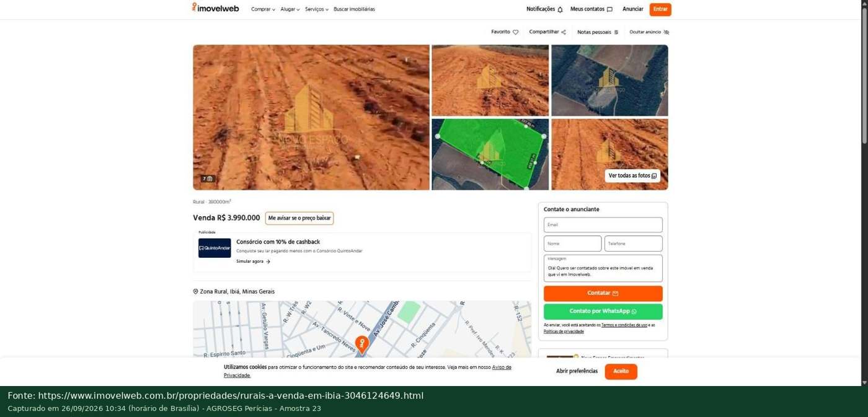868x417 pixels.
Task: Click the Venda R$ 3.990.000 price
Action: tap(226, 218)
